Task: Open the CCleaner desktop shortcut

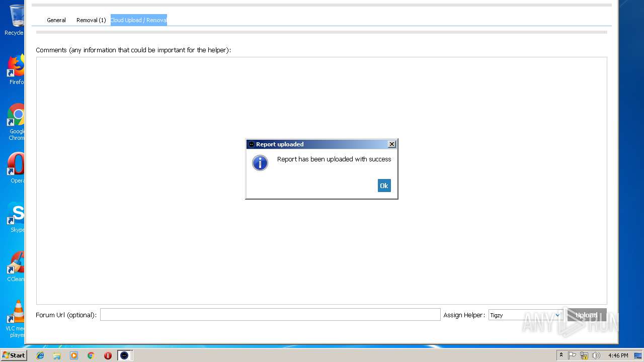Action: pos(16,266)
